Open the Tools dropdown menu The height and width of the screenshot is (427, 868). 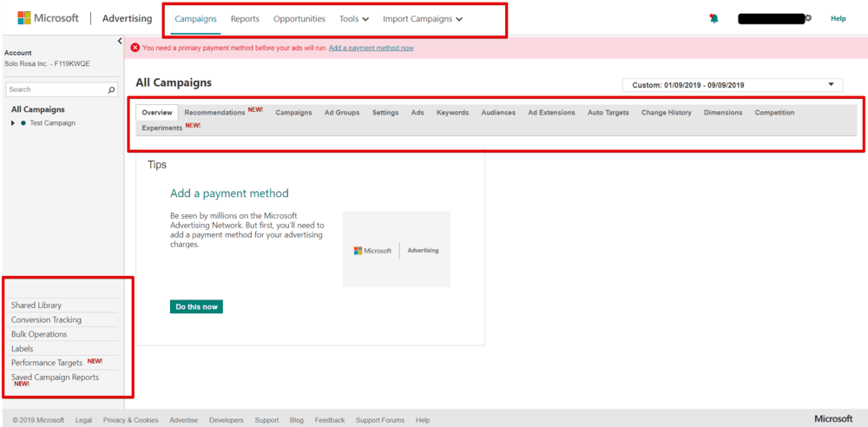click(354, 19)
